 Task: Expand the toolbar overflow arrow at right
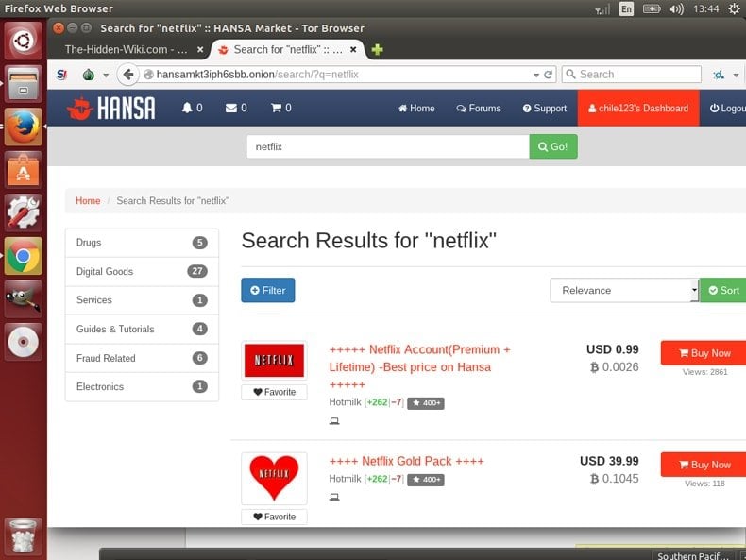pyautogui.click(x=736, y=76)
